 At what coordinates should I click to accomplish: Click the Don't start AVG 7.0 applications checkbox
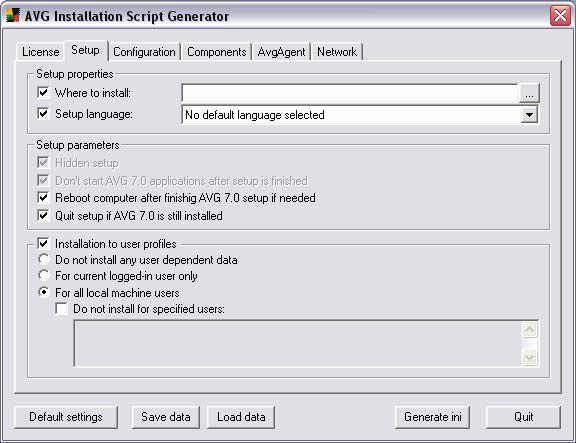[x=43, y=180]
